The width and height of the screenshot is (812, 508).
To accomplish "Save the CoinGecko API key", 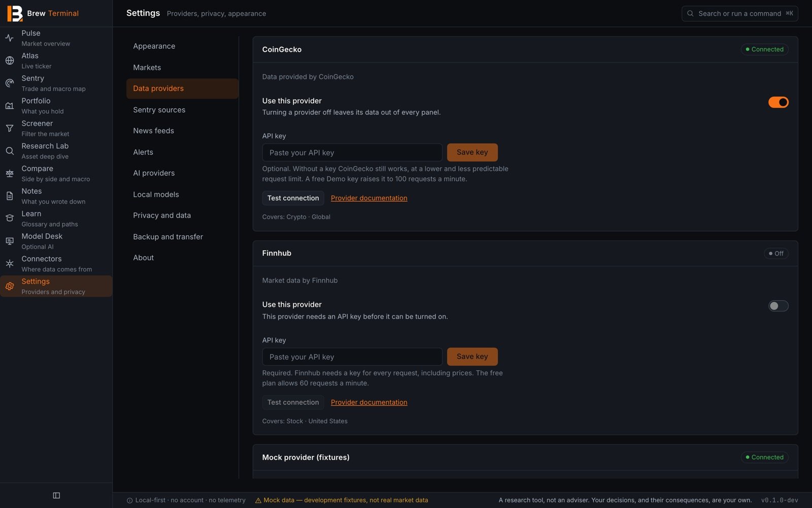I will tap(472, 152).
